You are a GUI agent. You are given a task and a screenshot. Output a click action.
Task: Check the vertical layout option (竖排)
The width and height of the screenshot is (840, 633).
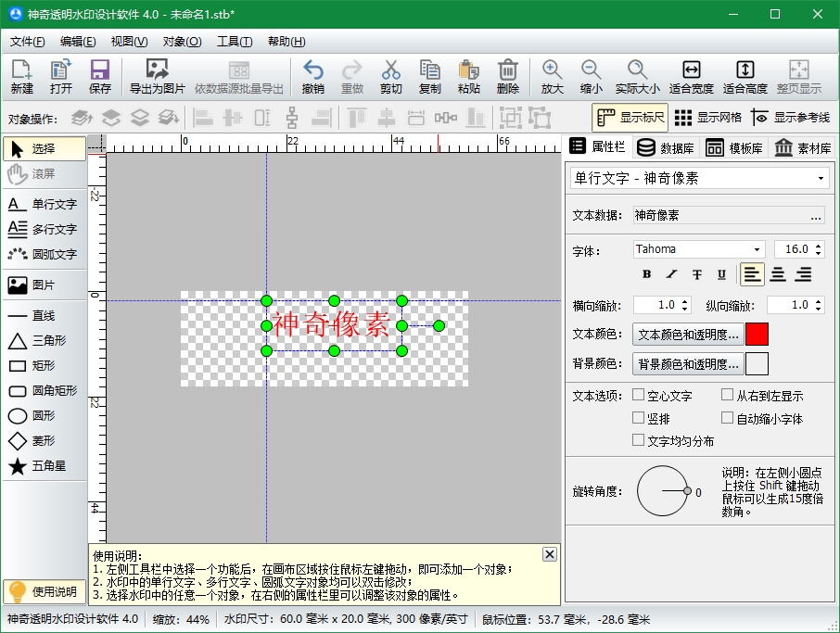point(639,418)
